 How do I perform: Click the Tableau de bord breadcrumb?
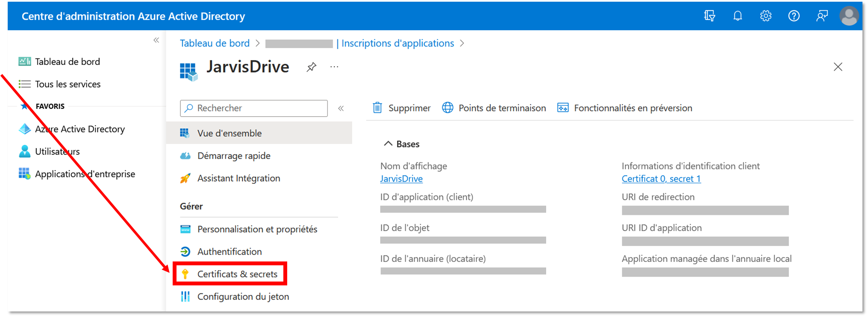pos(215,43)
